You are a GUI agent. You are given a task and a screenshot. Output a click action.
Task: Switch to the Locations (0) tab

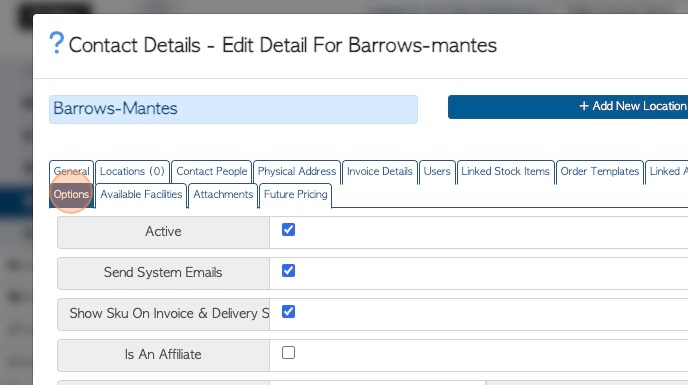pos(132,172)
